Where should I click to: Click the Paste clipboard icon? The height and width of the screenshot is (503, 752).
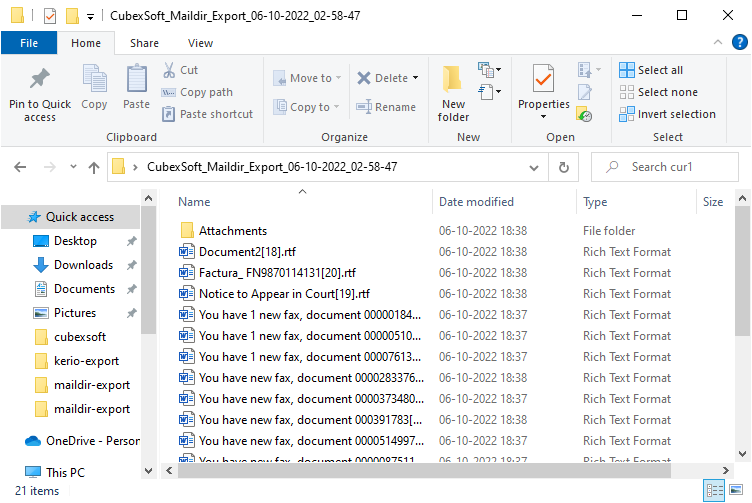[x=137, y=78]
